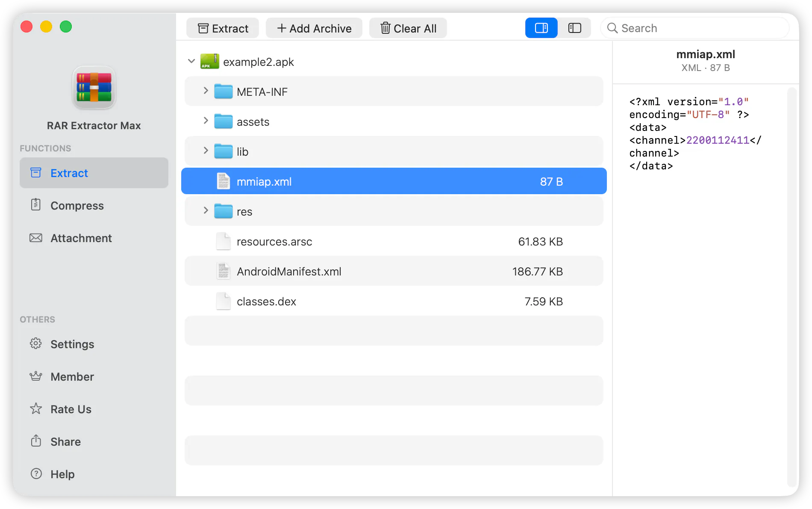Select the classes.dex file name
Screen dimensions: 812x509
coord(266,302)
